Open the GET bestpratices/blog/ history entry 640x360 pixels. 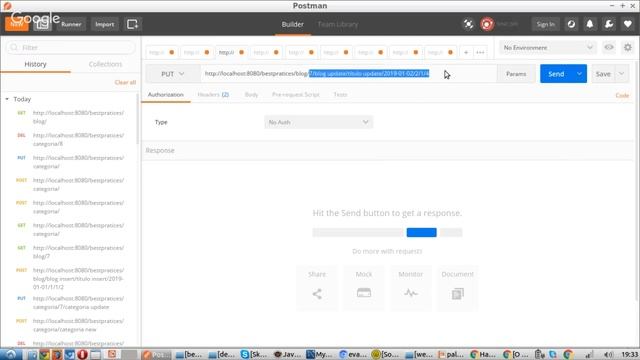point(70,117)
